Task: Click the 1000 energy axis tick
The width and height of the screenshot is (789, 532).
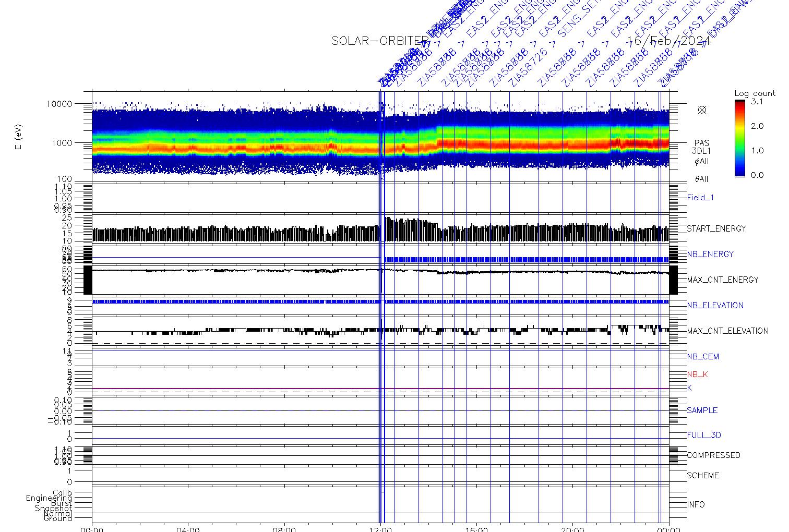Action: (62, 143)
